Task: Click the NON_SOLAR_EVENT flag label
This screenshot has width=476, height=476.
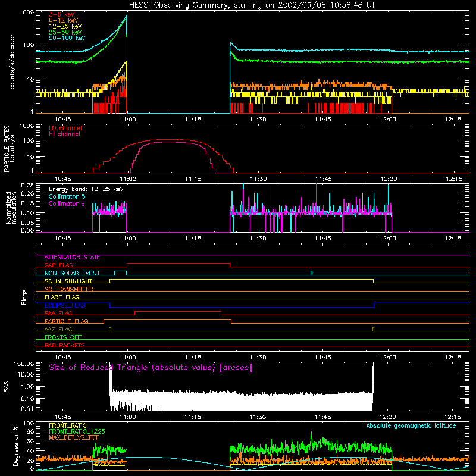Action: click(x=72, y=273)
